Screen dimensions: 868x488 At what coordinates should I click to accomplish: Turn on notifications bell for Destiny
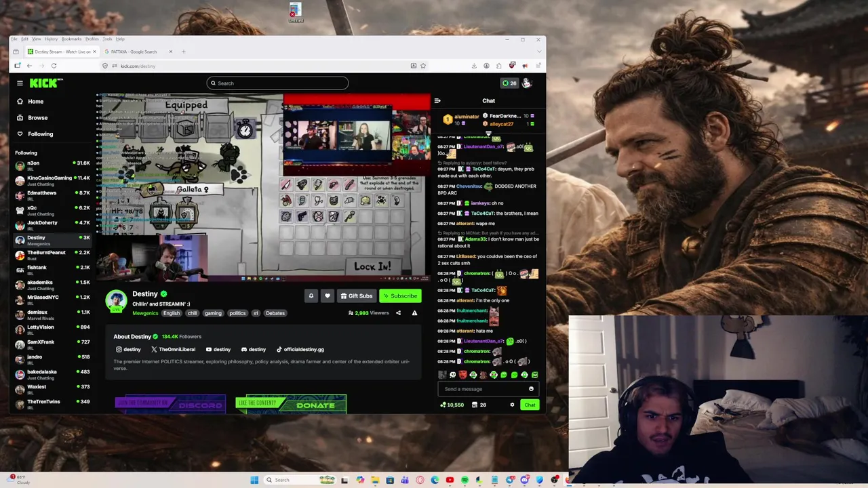click(x=311, y=296)
